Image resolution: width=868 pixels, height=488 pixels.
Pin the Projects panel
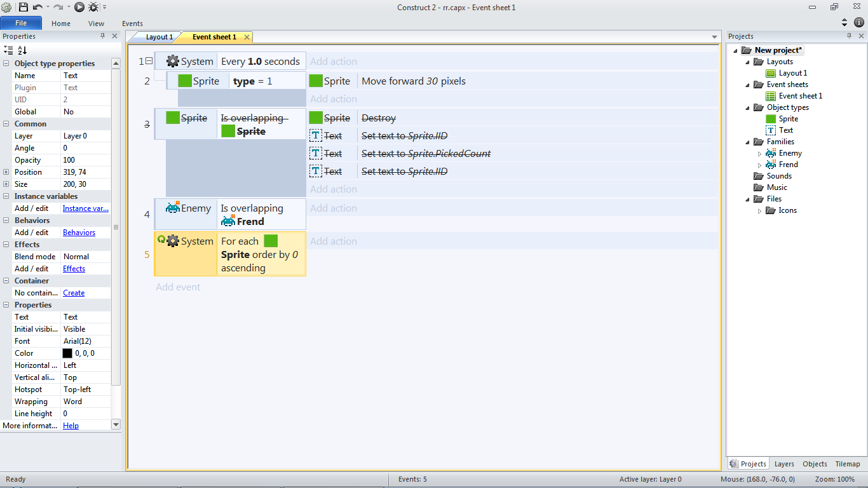pos(848,36)
